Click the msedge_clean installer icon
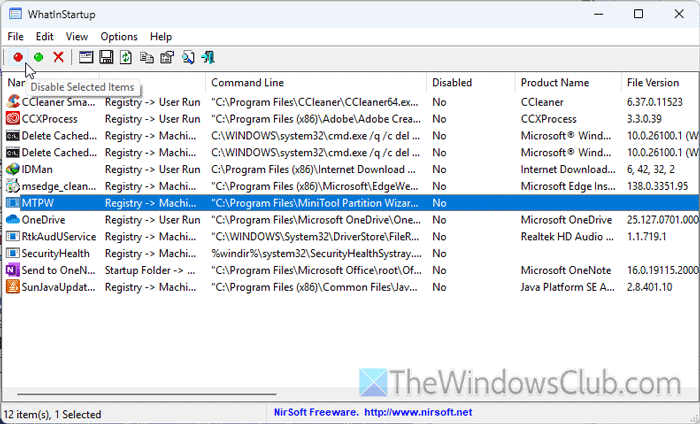 click(x=13, y=186)
